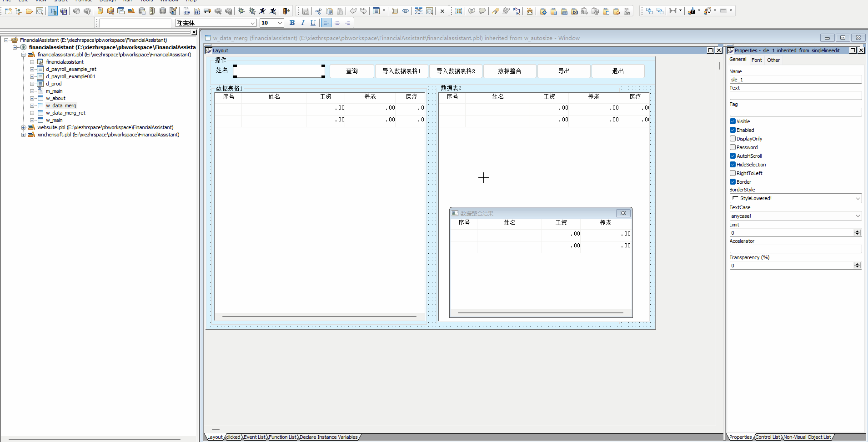Check the RightToLeft checkbox

click(x=733, y=173)
